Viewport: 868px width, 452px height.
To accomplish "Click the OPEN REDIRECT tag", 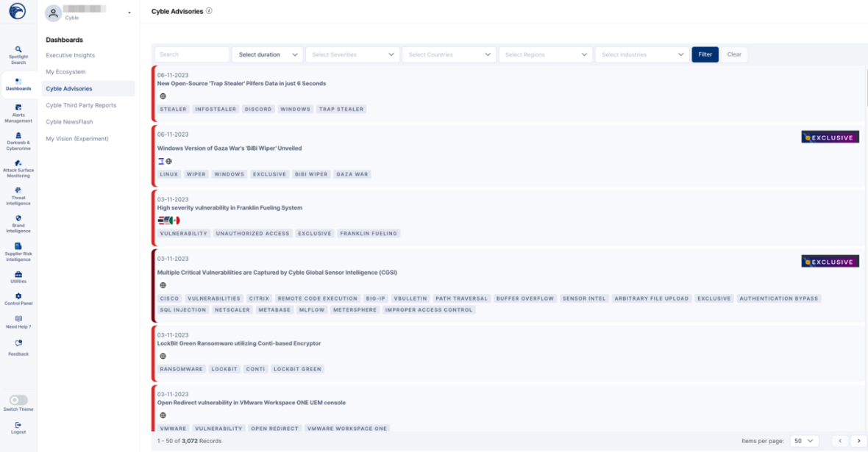I will 274,428.
